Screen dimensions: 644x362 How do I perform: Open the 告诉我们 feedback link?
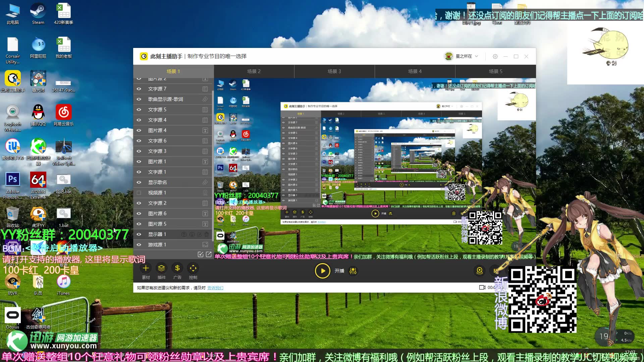(x=215, y=288)
